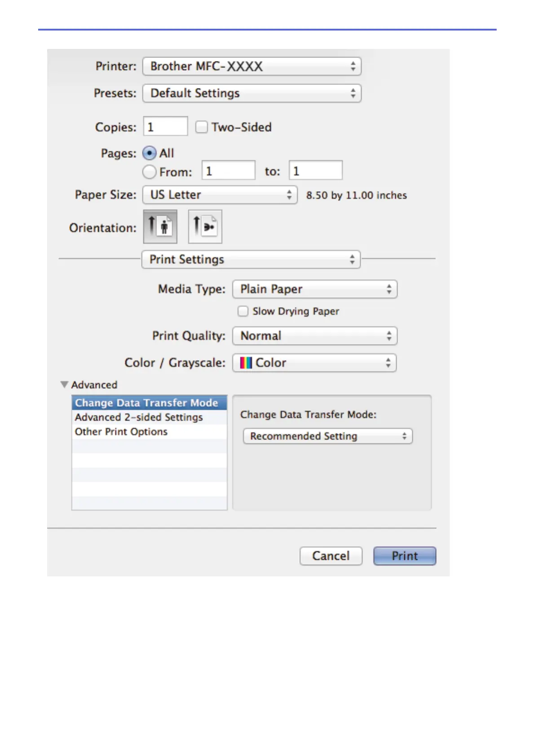Collapse the Advanced disclosure triangle

pyautogui.click(x=65, y=385)
